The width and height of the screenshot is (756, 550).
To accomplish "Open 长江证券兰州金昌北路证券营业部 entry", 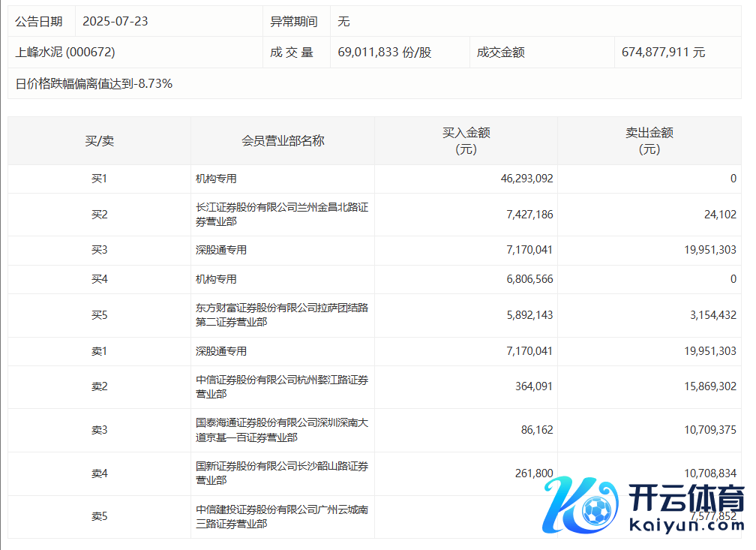I will click(281, 215).
